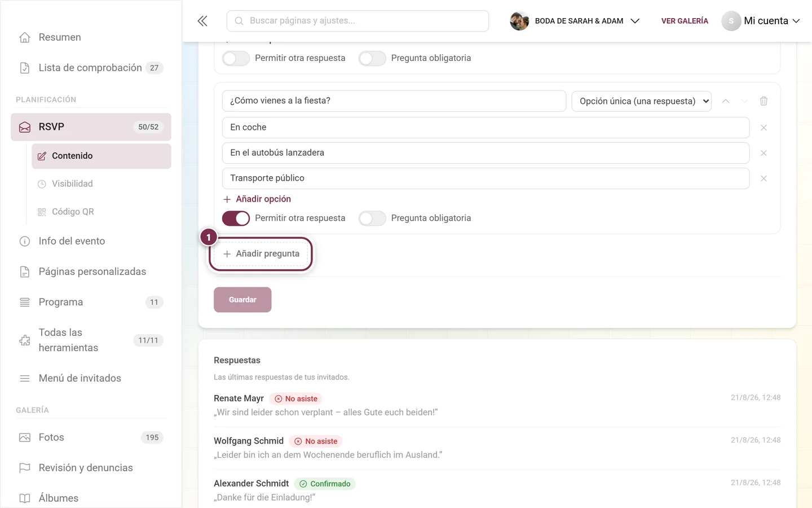The height and width of the screenshot is (508, 812).
Task: Click the checklist document icon
Action: click(25, 68)
